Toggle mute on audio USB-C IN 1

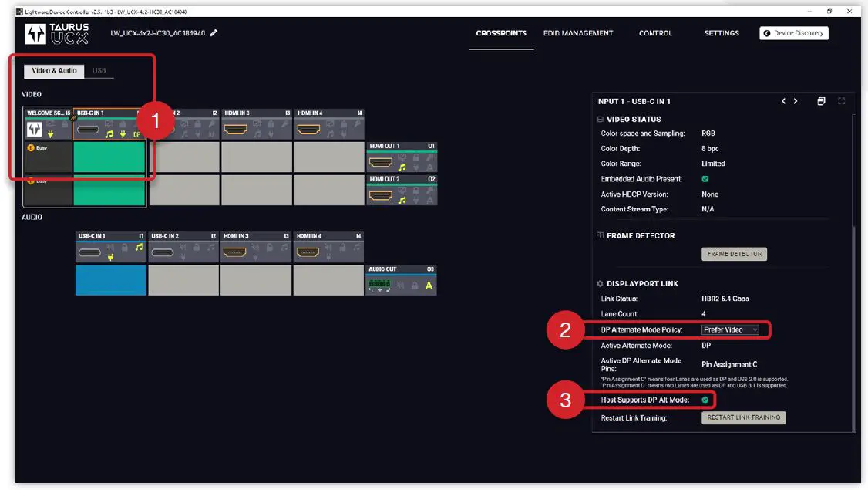(x=110, y=247)
